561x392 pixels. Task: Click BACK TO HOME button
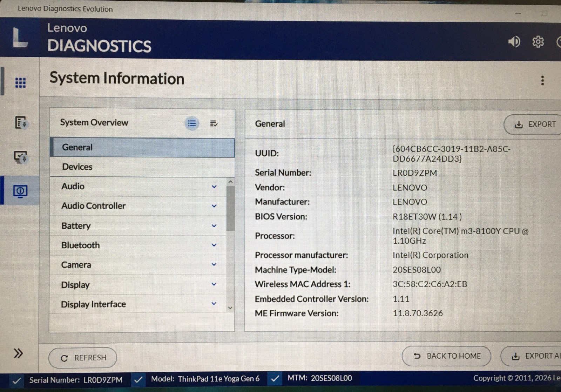coord(446,356)
